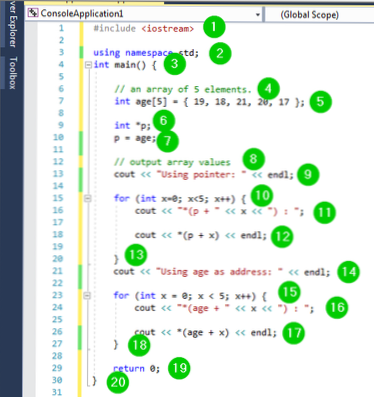
Task: Click line number 7 in the margin
Action: coord(61,101)
